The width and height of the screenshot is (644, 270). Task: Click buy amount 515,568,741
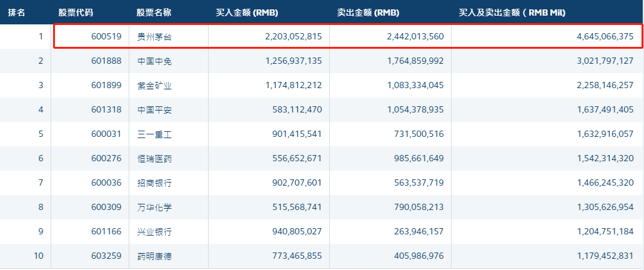tap(297, 207)
